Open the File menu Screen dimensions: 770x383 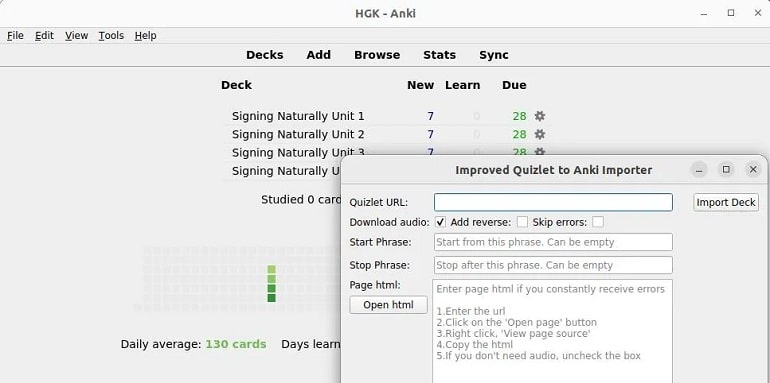click(15, 35)
